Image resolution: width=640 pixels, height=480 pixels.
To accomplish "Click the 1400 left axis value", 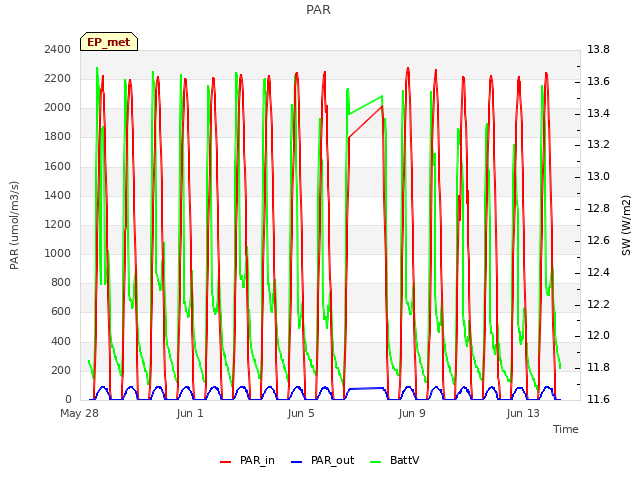I will tap(58, 195).
